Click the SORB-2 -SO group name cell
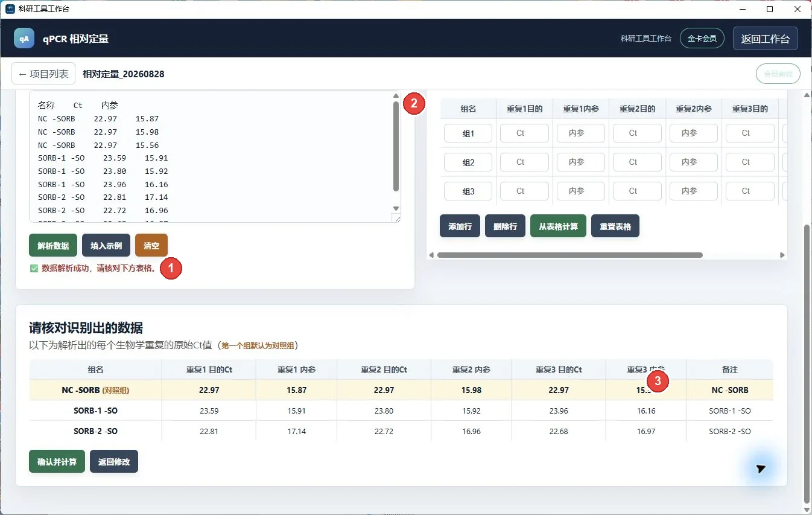The image size is (812, 515). (x=95, y=431)
